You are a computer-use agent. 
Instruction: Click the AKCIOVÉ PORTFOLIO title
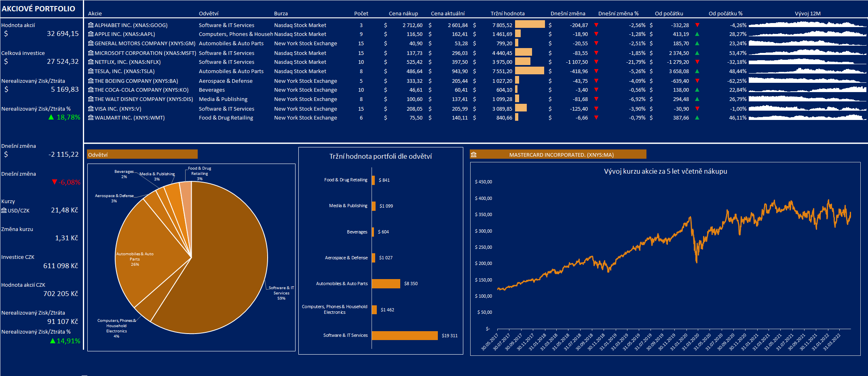(x=38, y=8)
